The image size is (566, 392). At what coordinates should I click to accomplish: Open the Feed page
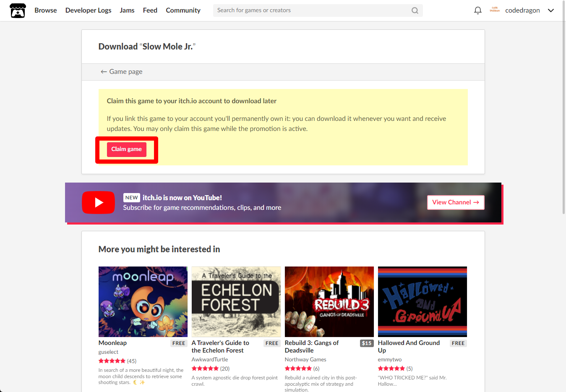point(150,10)
